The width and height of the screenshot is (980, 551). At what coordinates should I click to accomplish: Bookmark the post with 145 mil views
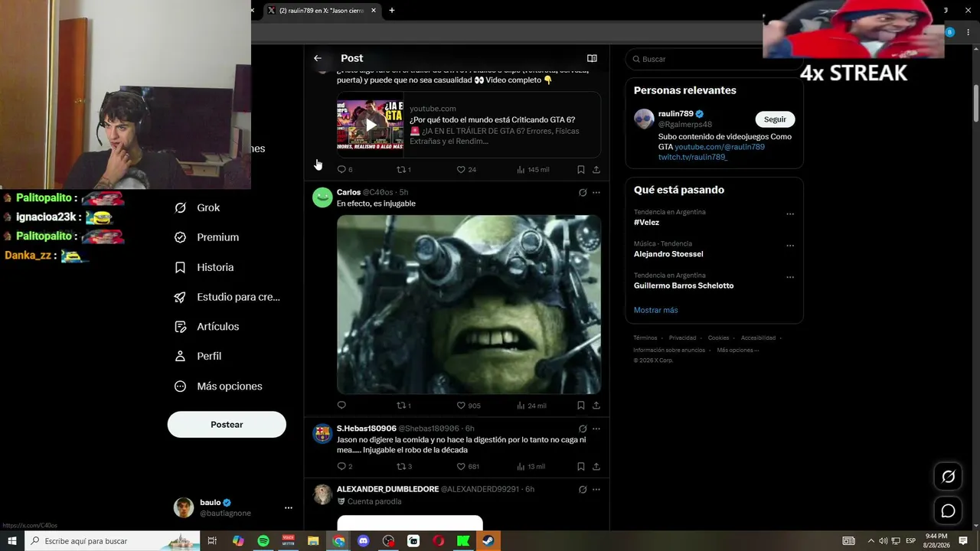point(580,169)
